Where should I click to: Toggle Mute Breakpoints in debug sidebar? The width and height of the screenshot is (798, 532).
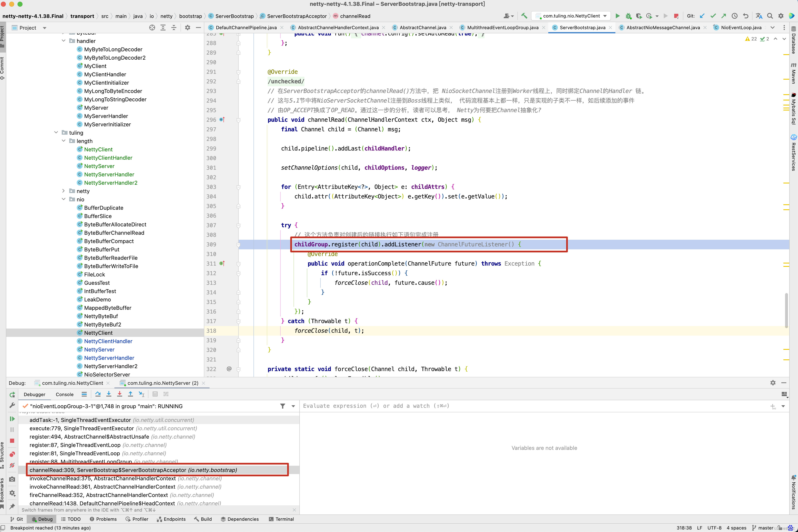tap(12, 465)
